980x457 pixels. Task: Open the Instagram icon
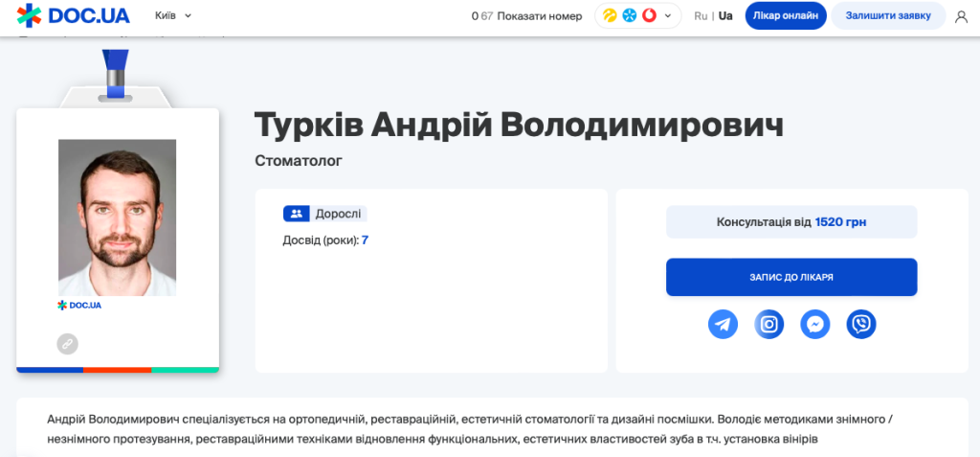768,325
